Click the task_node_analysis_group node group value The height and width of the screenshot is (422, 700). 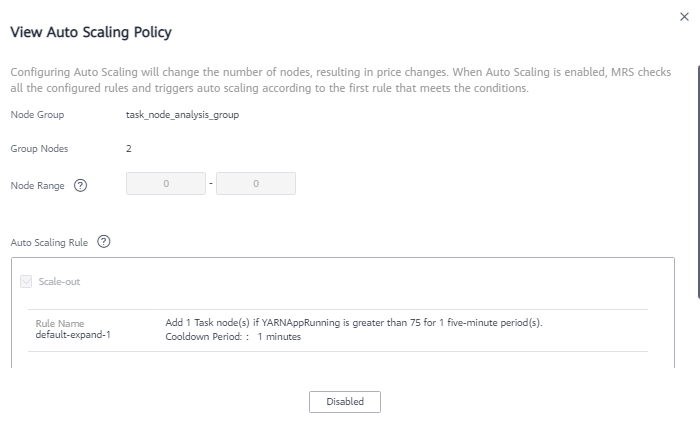click(182, 115)
